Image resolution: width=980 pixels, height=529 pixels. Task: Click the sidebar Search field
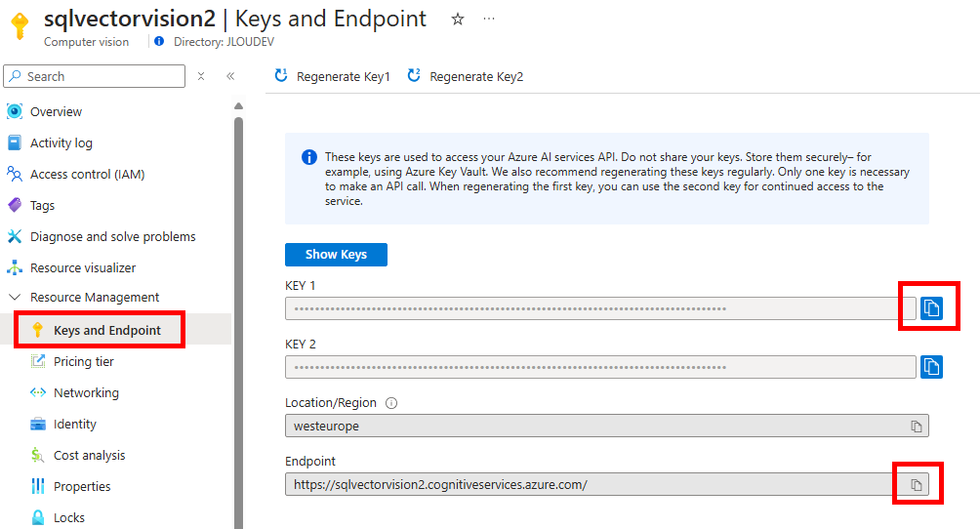(95, 76)
